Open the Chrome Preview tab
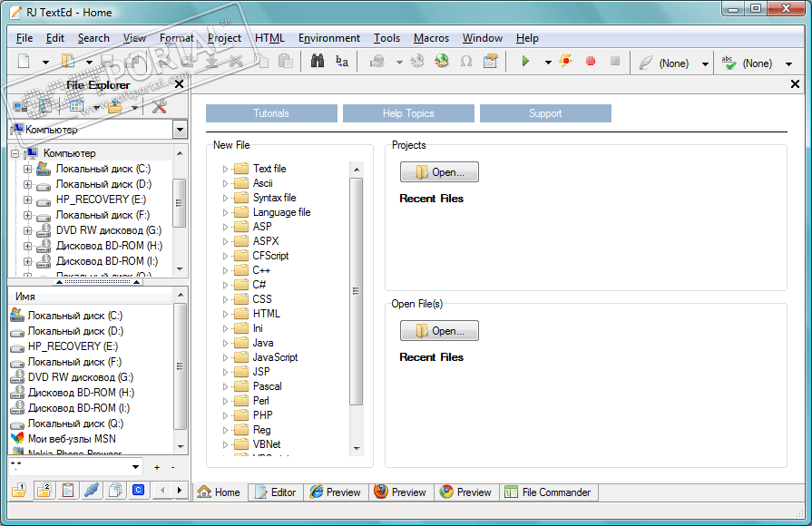This screenshot has width=812, height=526. pos(465,492)
